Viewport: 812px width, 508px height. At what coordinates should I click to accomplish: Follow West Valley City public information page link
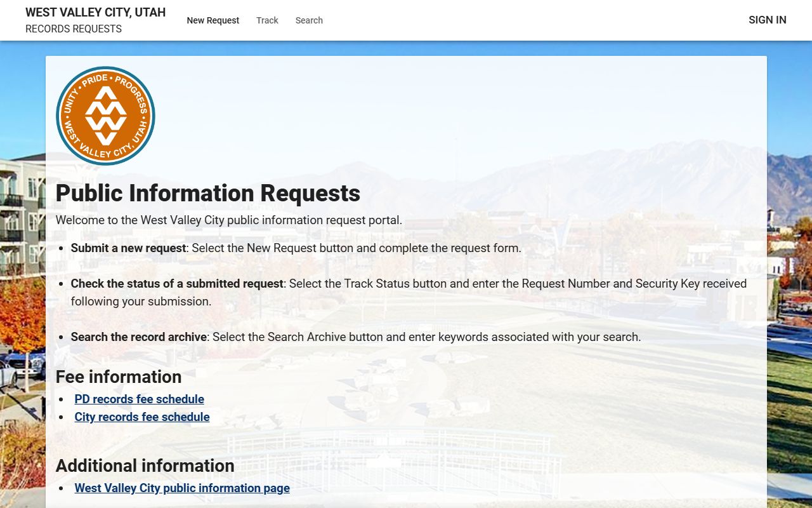click(182, 488)
